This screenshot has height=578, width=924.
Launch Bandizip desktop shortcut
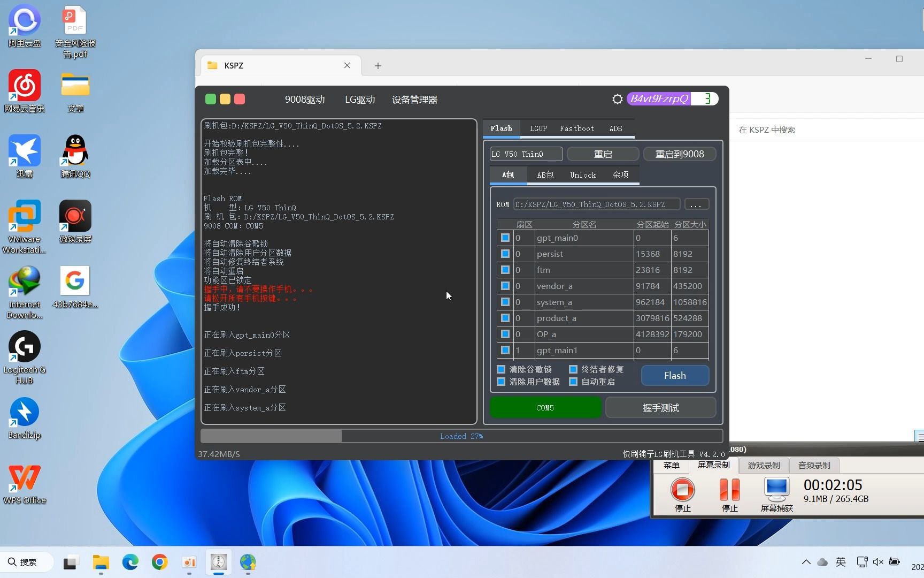click(25, 417)
